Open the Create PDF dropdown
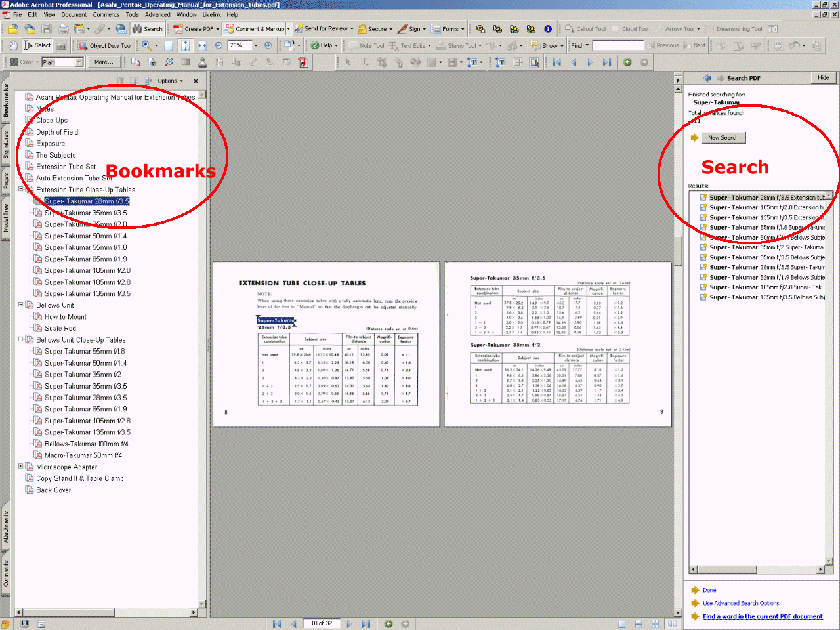 click(x=218, y=29)
